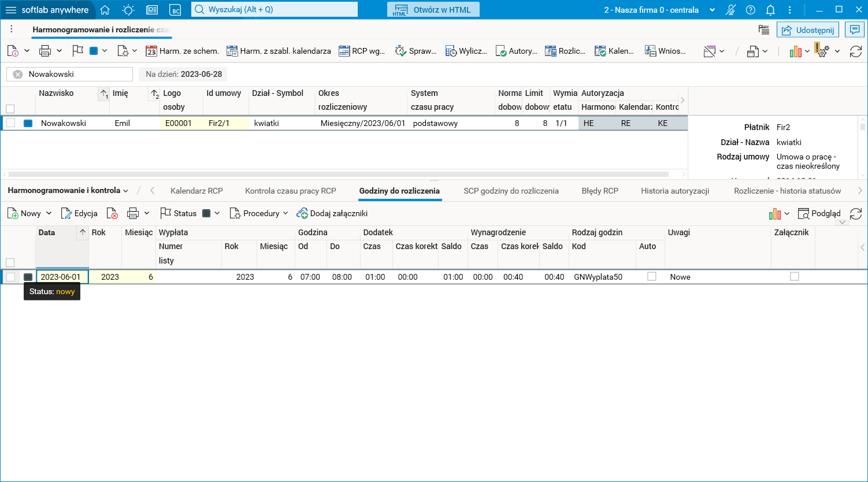This screenshot has width=868, height=482.
Task: Click the blue status square in Nowakowski row
Action: click(x=28, y=123)
